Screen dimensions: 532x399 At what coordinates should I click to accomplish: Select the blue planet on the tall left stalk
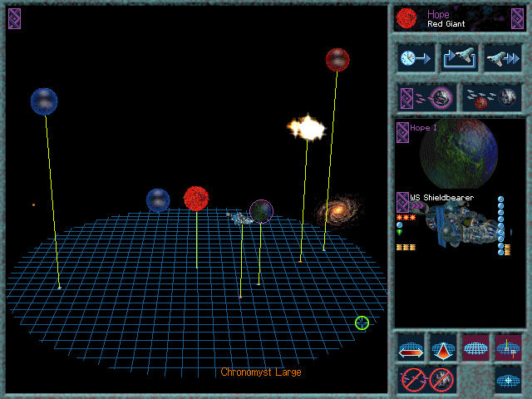coord(44,101)
